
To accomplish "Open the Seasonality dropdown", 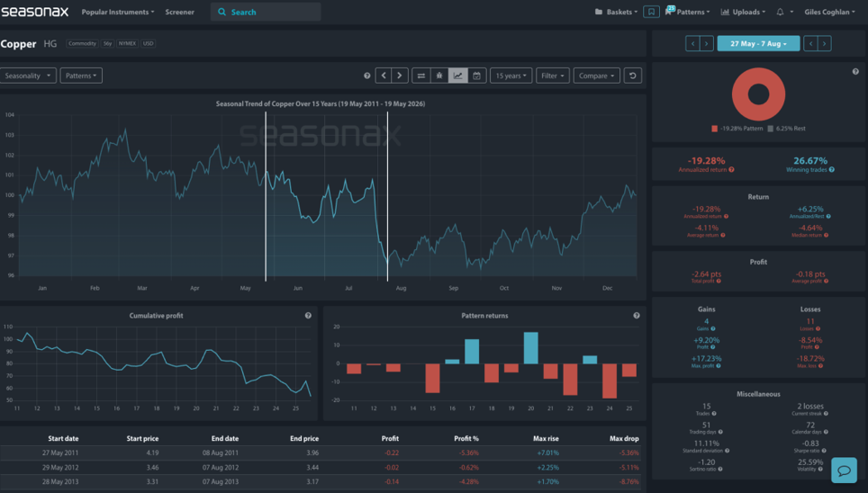I will click(x=28, y=76).
